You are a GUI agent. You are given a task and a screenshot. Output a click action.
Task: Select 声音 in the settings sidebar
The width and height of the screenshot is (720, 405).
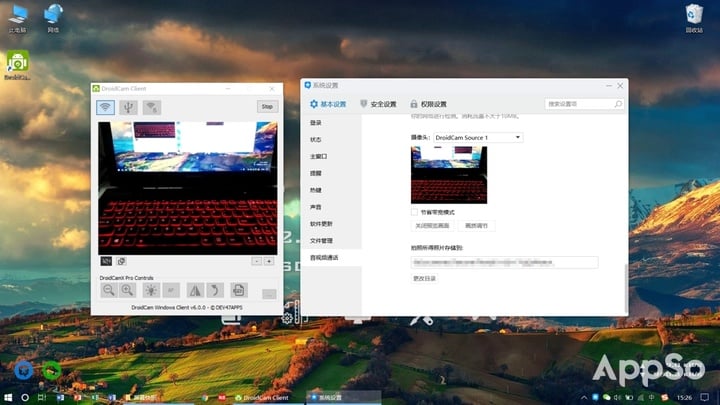[x=316, y=207]
